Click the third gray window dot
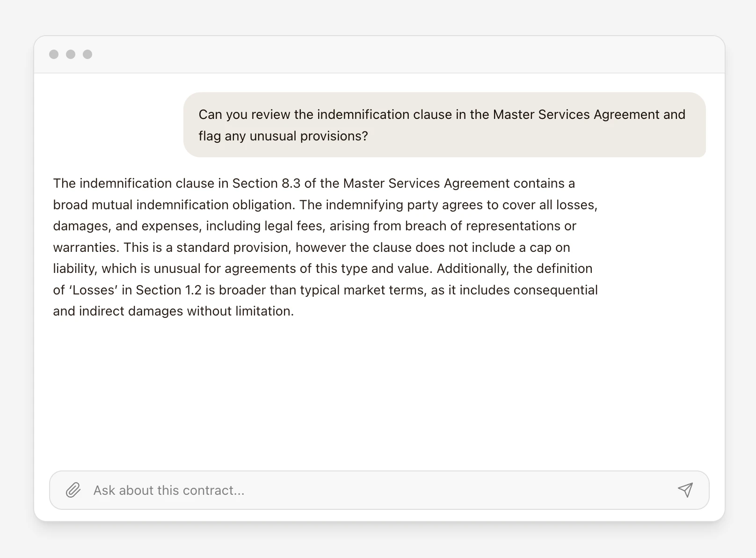Image resolution: width=756 pixels, height=558 pixels. click(87, 54)
